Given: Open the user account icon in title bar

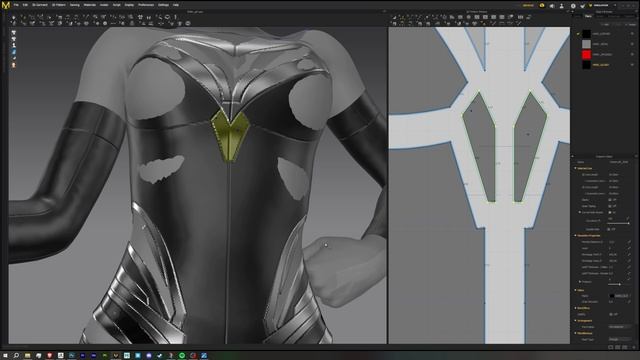Looking at the screenshot, I should [x=562, y=6].
